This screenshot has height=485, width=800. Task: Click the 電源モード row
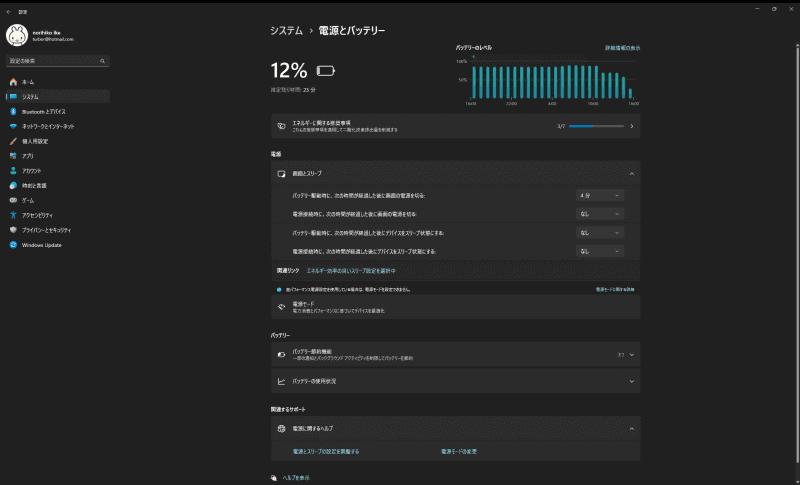[x=455, y=307]
